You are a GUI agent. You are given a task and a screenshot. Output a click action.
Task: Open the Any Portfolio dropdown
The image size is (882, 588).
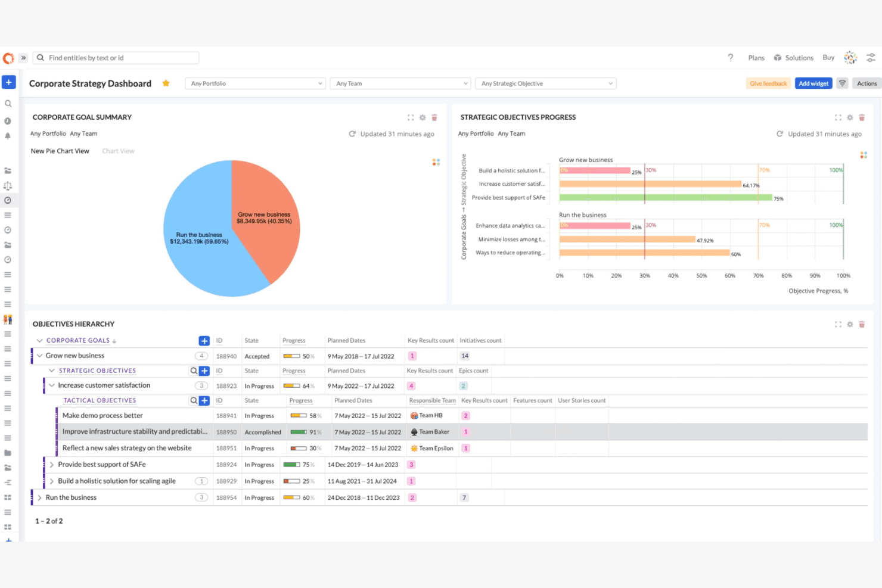tap(256, 83)
